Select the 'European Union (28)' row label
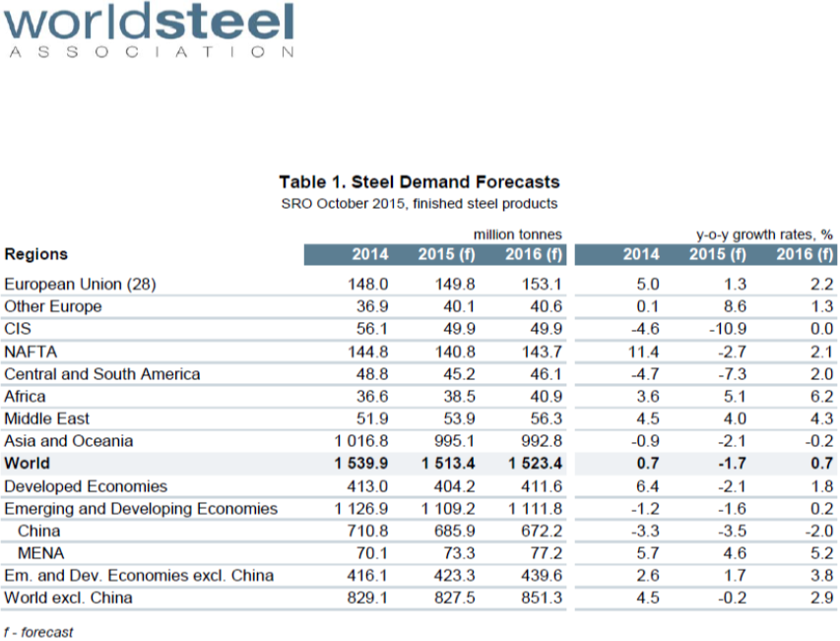Viewport: 840px width, 641px height. (x=80, y=284)
